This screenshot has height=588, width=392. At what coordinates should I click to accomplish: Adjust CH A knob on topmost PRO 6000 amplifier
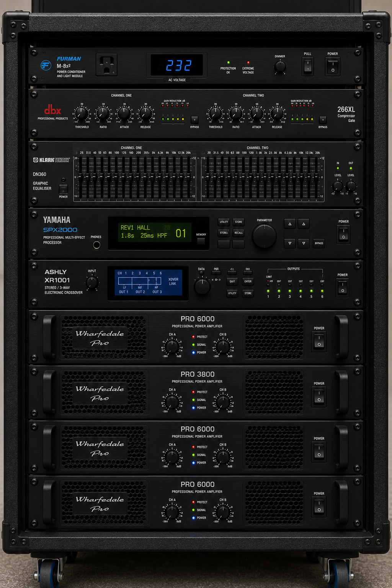coord(172,347)
